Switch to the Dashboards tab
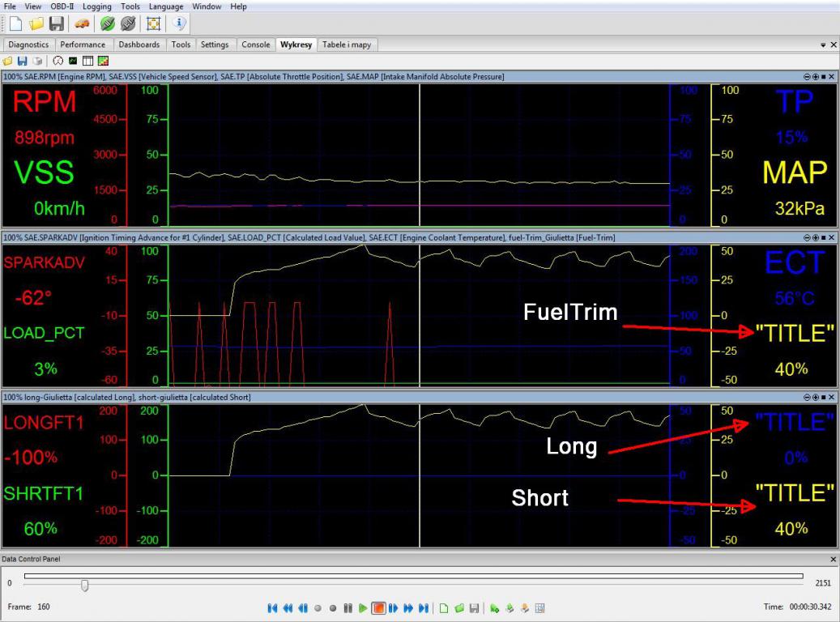This screenshot has width=840, height=622. tap(139, 45)
